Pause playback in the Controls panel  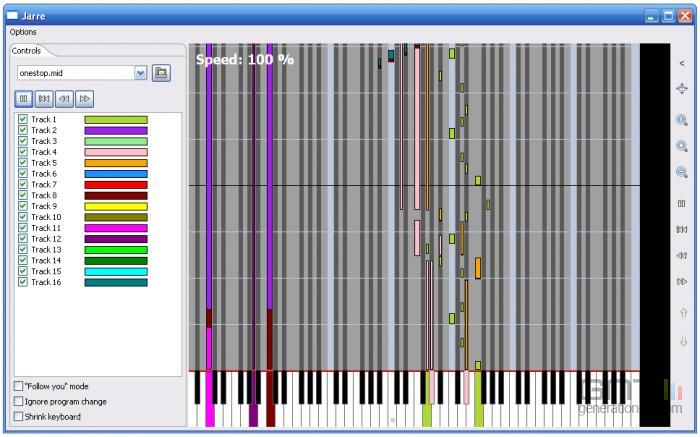click(24, 98)
